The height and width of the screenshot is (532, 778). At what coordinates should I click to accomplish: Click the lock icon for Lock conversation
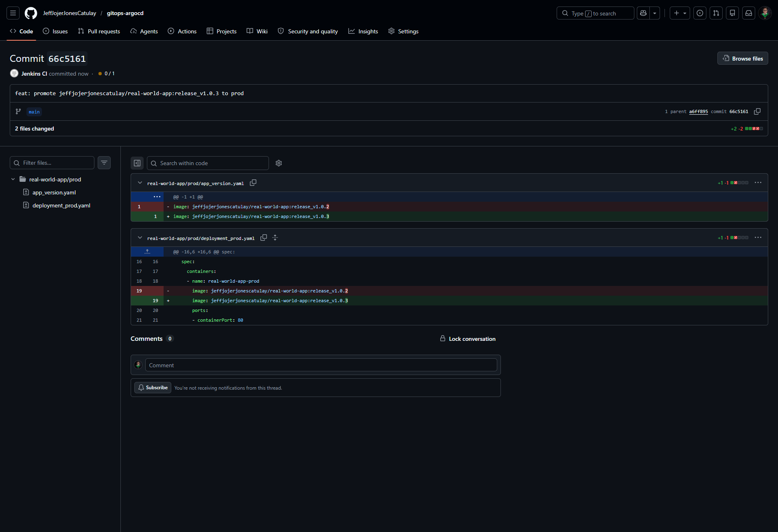443,338
